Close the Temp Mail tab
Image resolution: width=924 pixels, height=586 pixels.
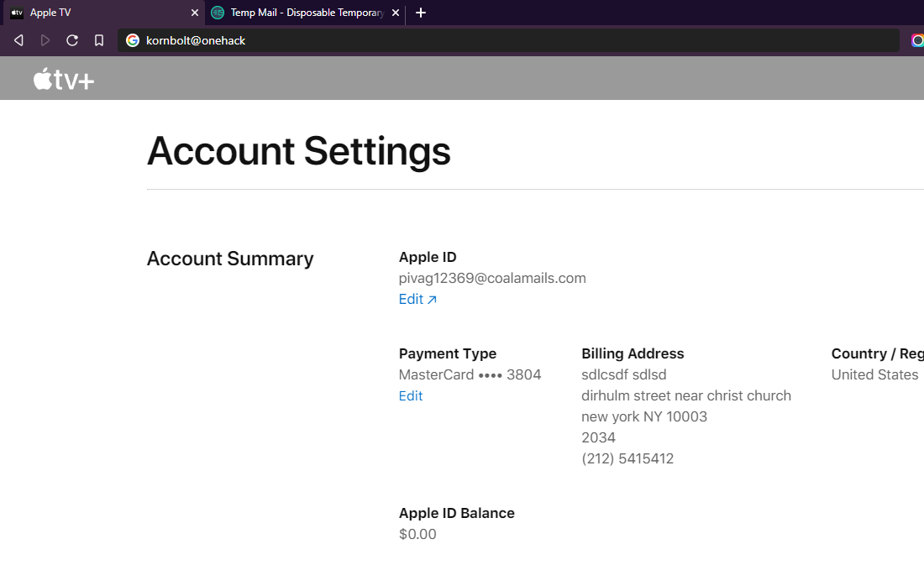coord(396,13)
